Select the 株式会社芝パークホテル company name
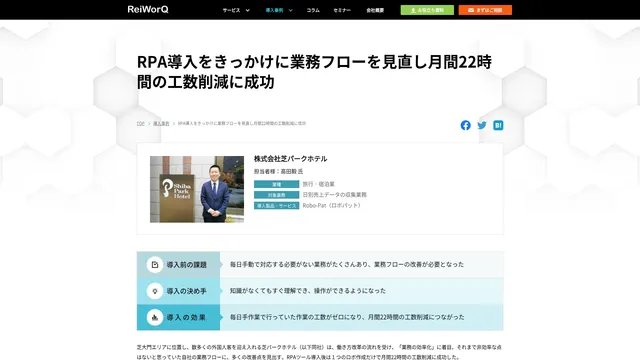The width and height of the screenshot is (640, 360). (x=290, y=159)
